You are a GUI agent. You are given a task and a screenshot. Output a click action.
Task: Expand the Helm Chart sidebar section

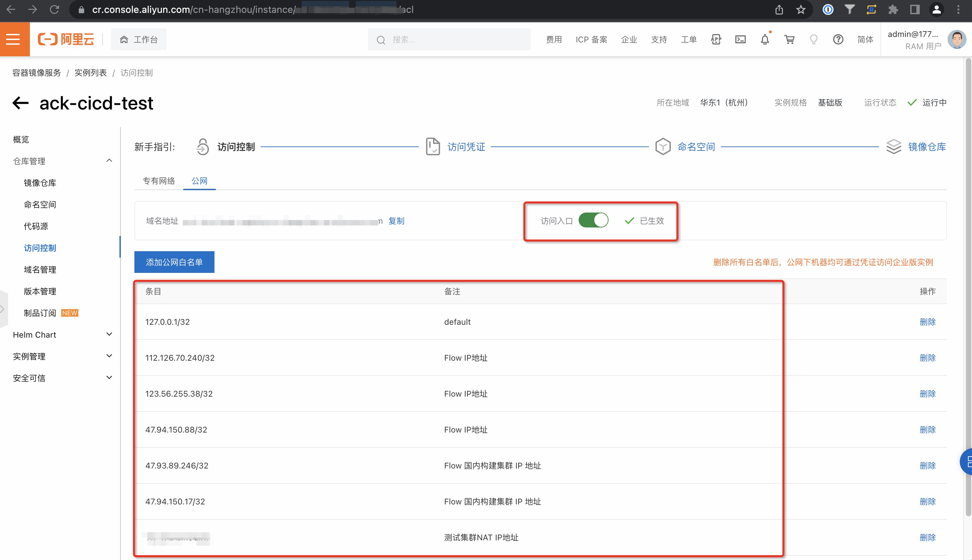tap(109, 334)
